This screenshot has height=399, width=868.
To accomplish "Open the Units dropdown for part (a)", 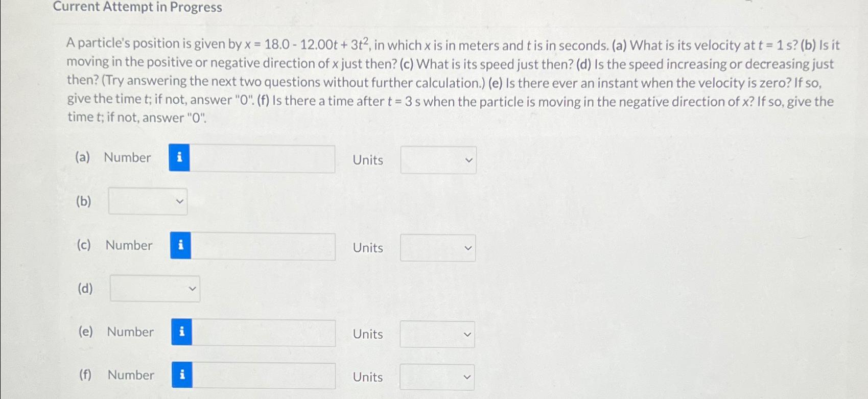I will point(437,160).
